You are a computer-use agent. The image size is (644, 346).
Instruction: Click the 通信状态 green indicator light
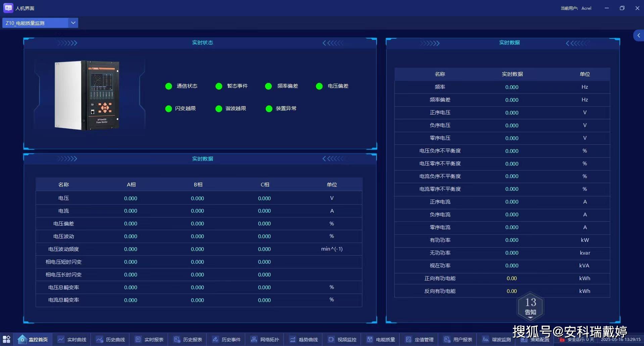(x=168, y=86)
